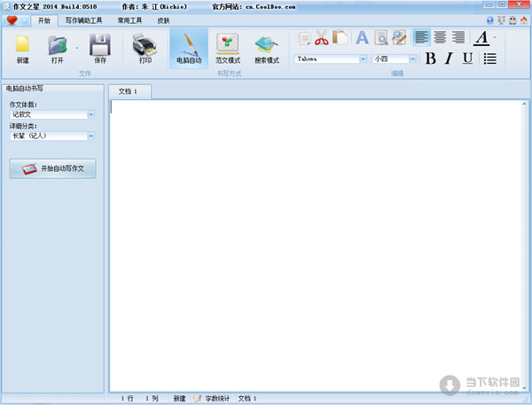Open font settings with the blue A icon
Screen dimensions: 532x405
coord(362,37)
